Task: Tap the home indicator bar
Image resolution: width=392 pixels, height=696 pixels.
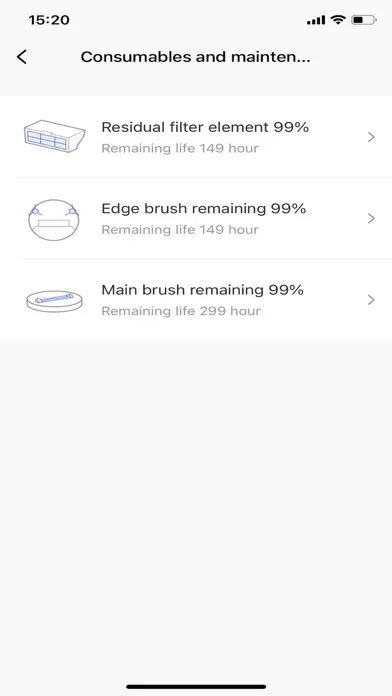Action: (x=196, y=687)
